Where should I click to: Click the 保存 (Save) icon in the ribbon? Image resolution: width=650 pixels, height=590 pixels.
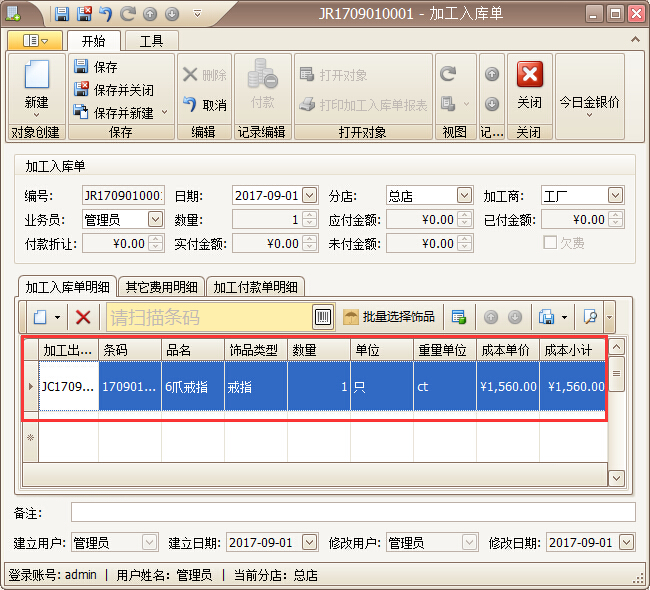[x=81, y=67]
